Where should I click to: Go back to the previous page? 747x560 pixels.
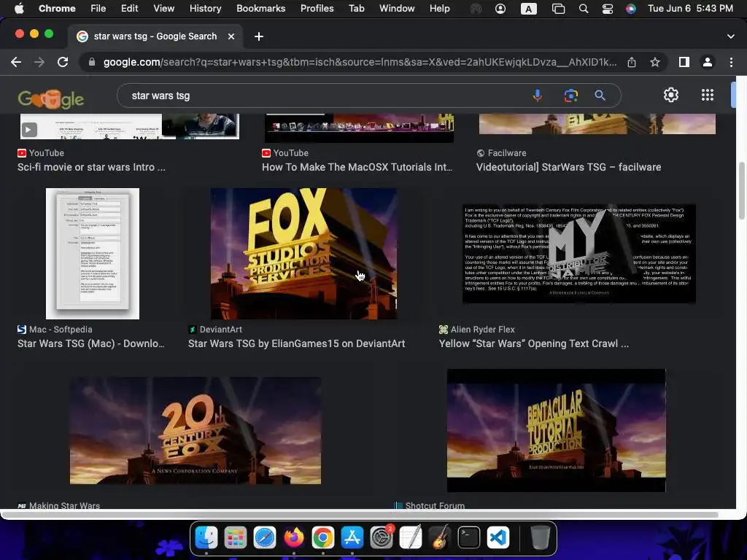pyautogui.click(x=16, y=62)
